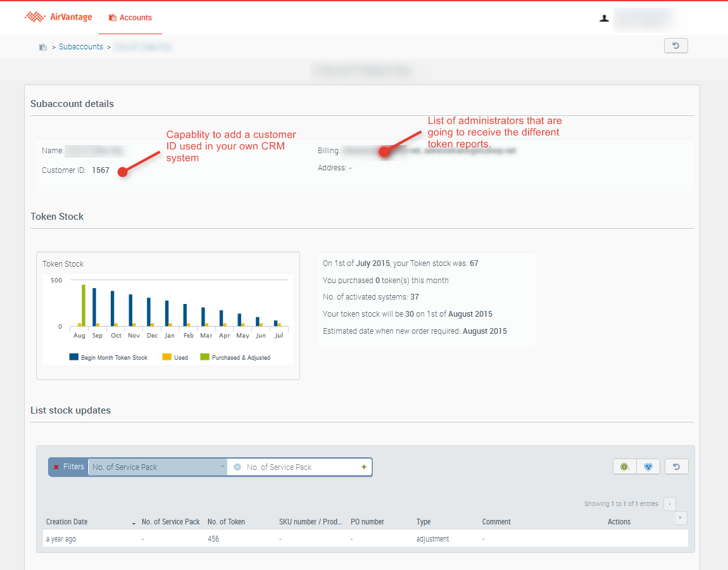Sort by Creation Date column
The height and width of the screenshot is (570, 728).
[x=67, y=522]
